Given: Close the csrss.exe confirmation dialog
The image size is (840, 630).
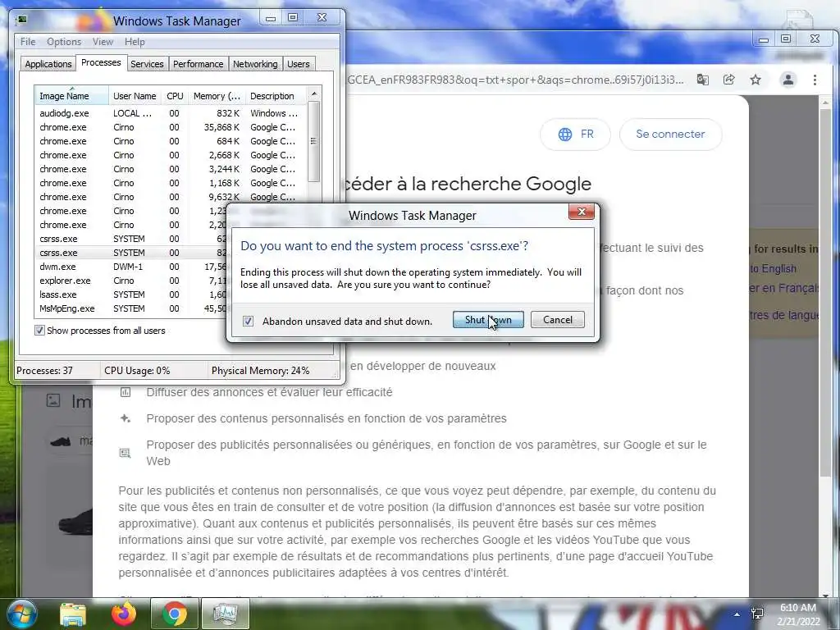Looking at the screenshot, I should coord(582,212).
